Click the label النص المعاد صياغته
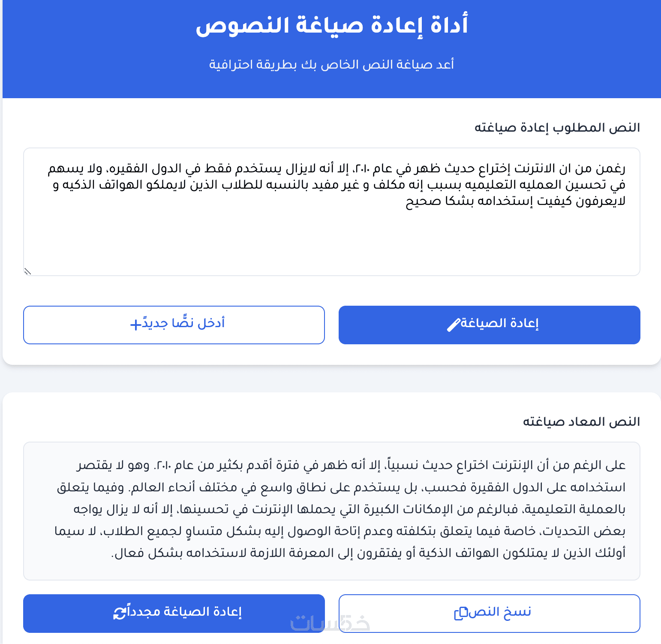Image resolution: width=661 pixels, height=644 pixels. pos(581,422)
